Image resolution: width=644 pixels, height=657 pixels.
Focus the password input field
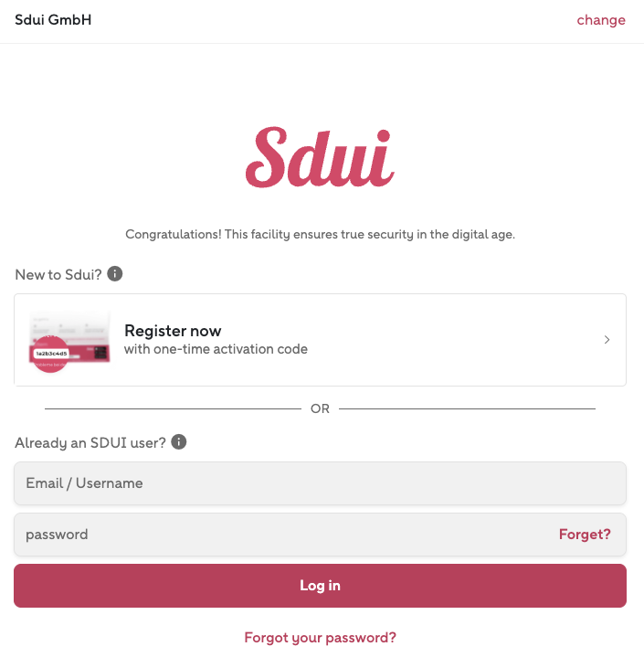click(x=274, y=535)
